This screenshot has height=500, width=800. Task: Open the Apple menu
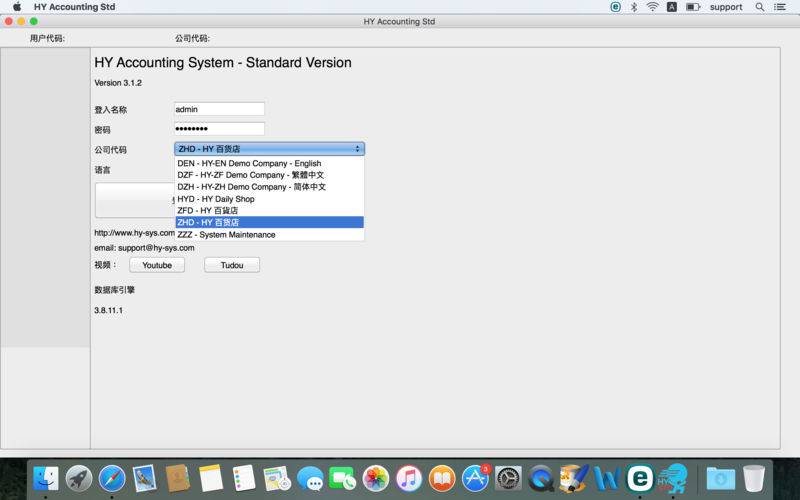pos(17,7)
